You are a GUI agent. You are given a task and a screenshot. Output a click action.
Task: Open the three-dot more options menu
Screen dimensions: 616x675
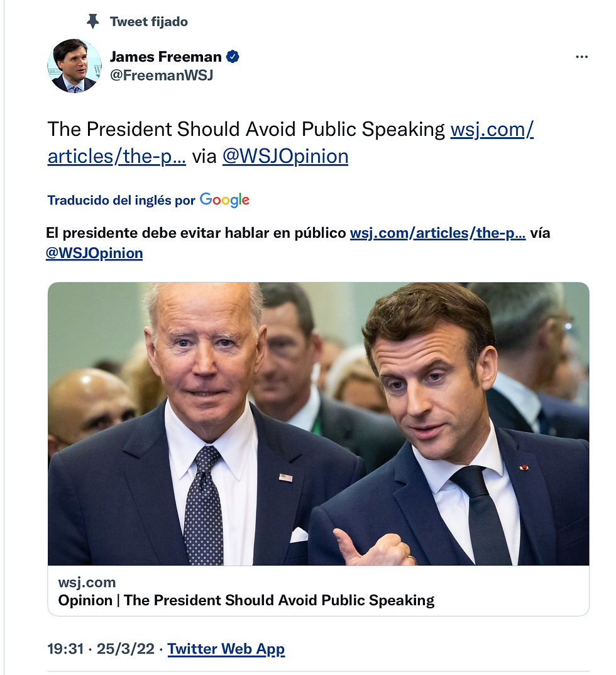point(581,57)
